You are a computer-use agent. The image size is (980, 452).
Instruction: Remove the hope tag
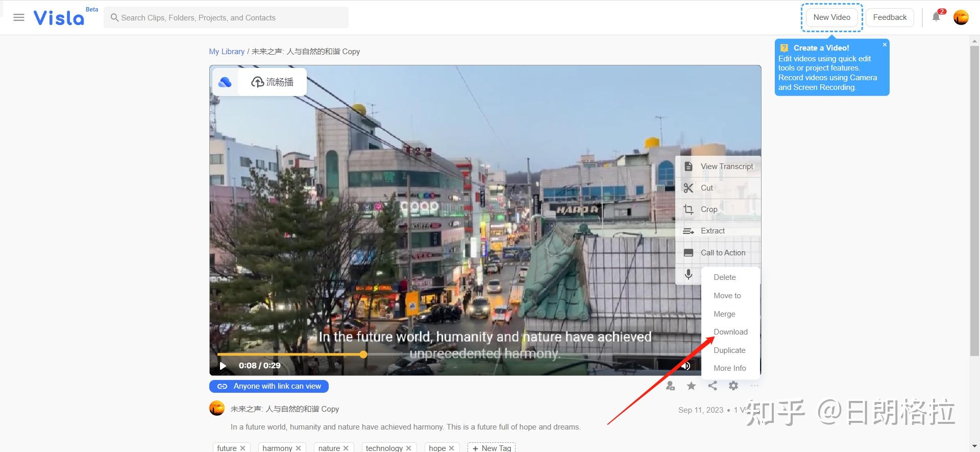451,448
